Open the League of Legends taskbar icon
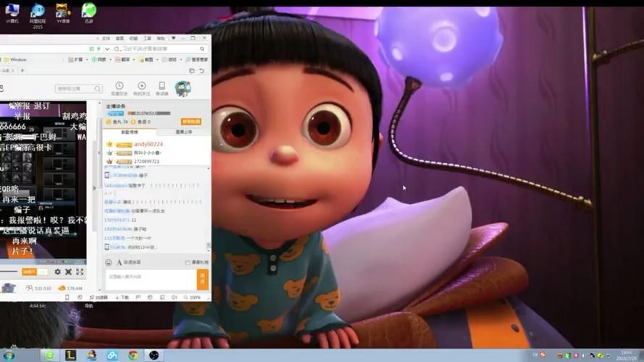 tap(71, 355)
